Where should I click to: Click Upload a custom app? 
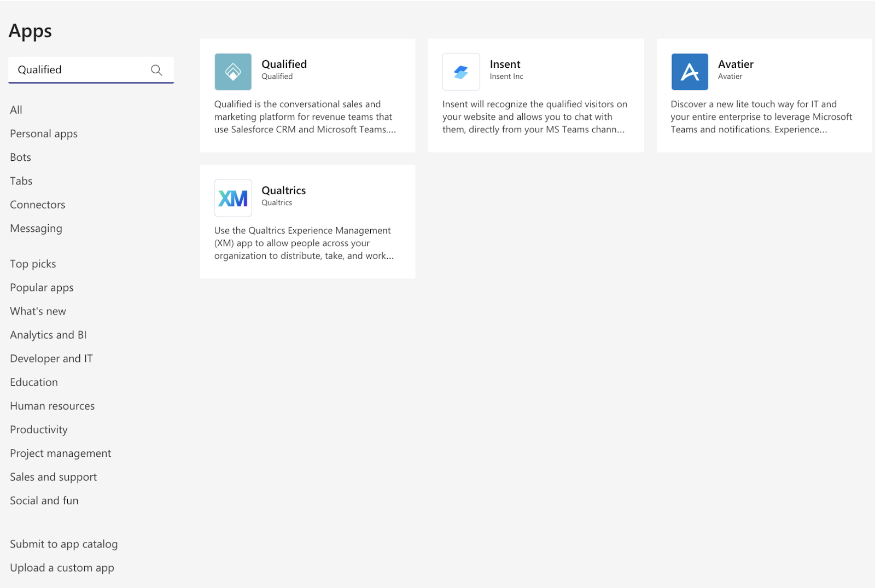click(62, 568)
